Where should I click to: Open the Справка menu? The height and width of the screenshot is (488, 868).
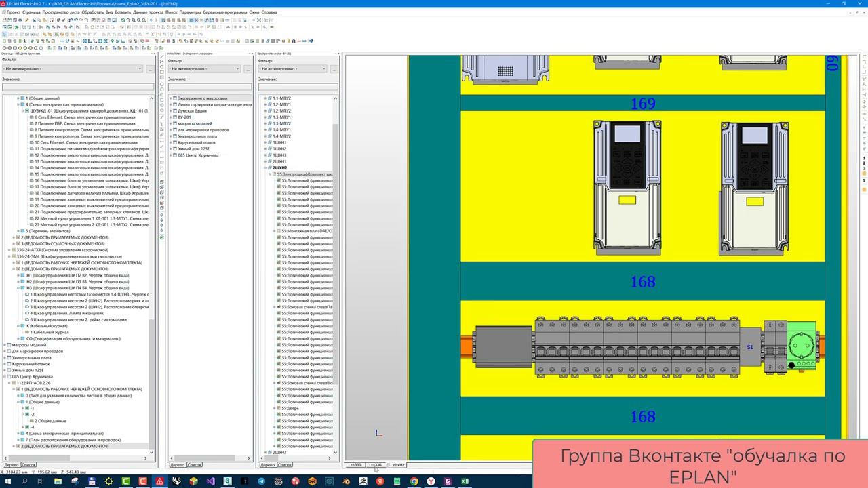pyautogui.click(x=269, y=12)
